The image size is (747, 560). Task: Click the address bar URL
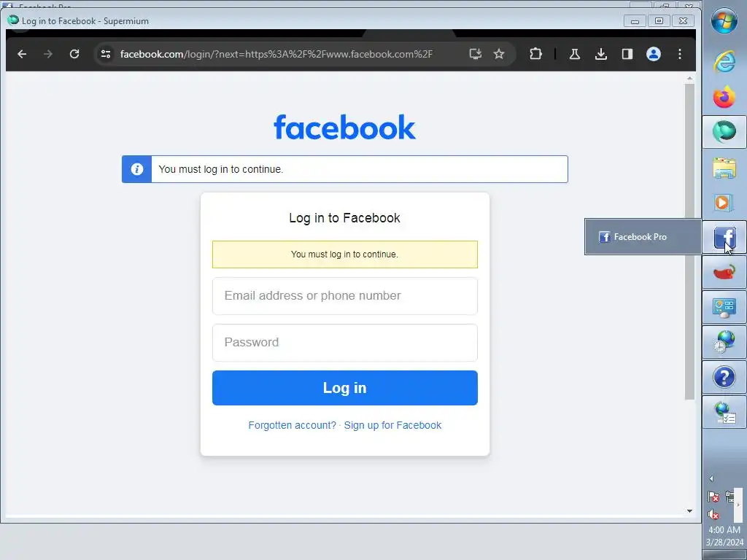click(x=276, y=54)
